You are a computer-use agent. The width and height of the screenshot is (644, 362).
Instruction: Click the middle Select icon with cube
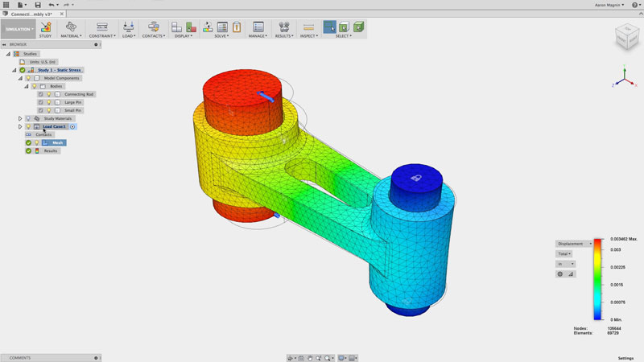point(344,27)
